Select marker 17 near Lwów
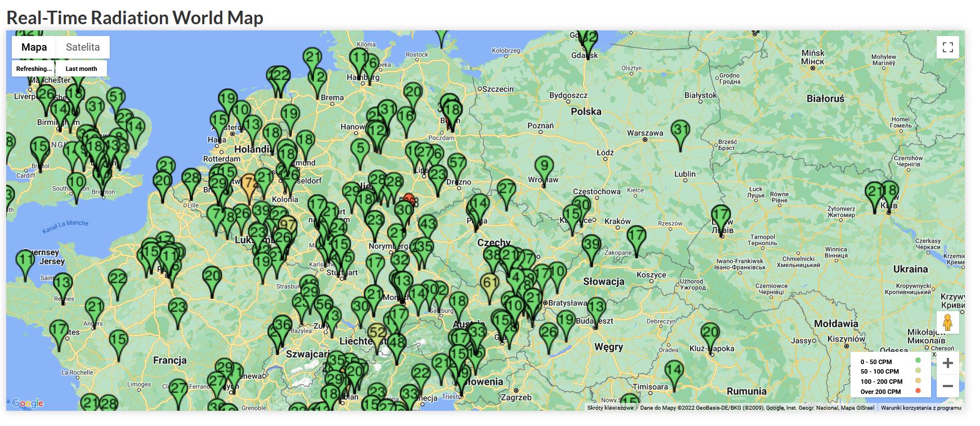980x426 pixels. 721,217
